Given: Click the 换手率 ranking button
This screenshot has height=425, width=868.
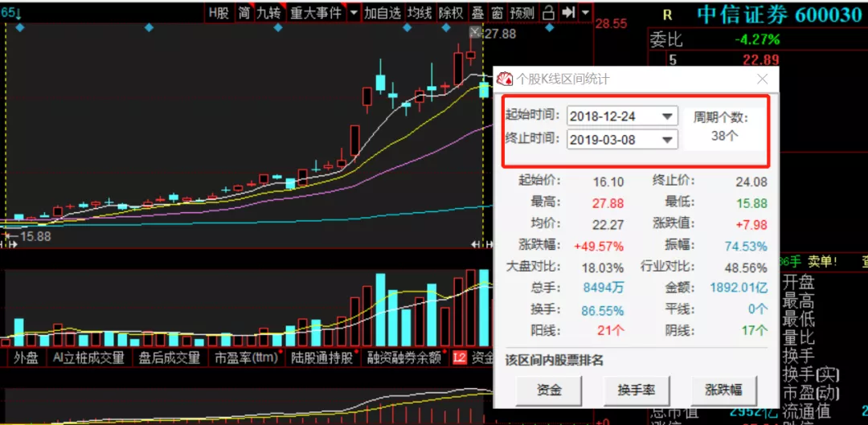Looking at the screenshot, I should tap(637, 390).
